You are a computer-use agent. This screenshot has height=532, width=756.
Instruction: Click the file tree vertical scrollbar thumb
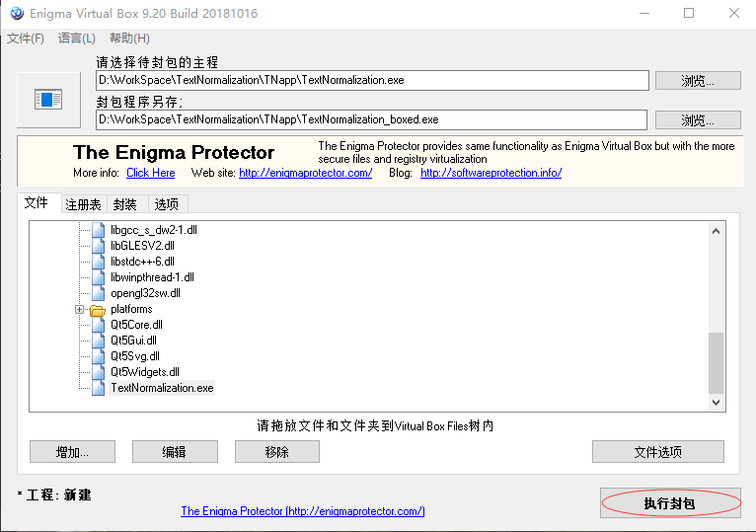716,363
